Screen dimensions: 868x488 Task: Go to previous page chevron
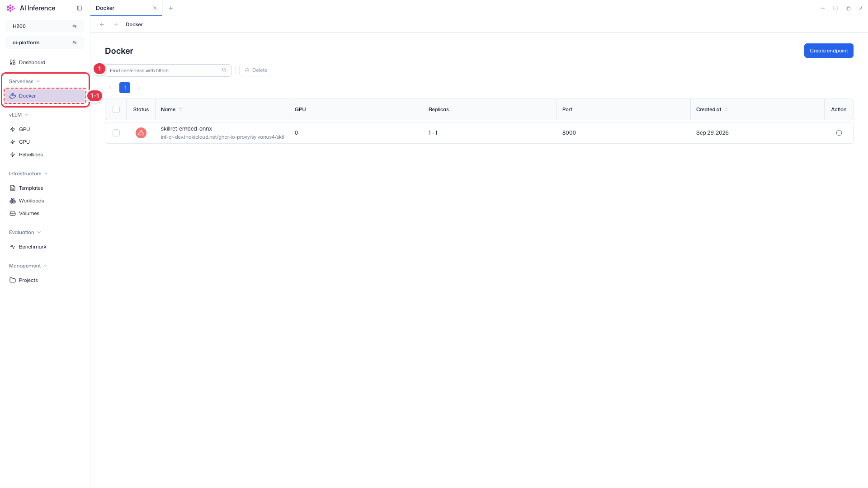[110, 88]
